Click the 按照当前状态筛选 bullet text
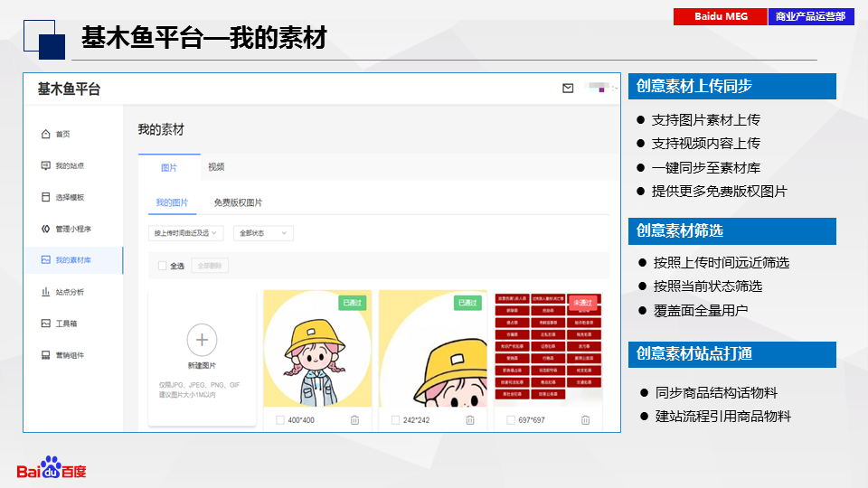The width and height of the screenshot is (868, 488). point(708,286)
